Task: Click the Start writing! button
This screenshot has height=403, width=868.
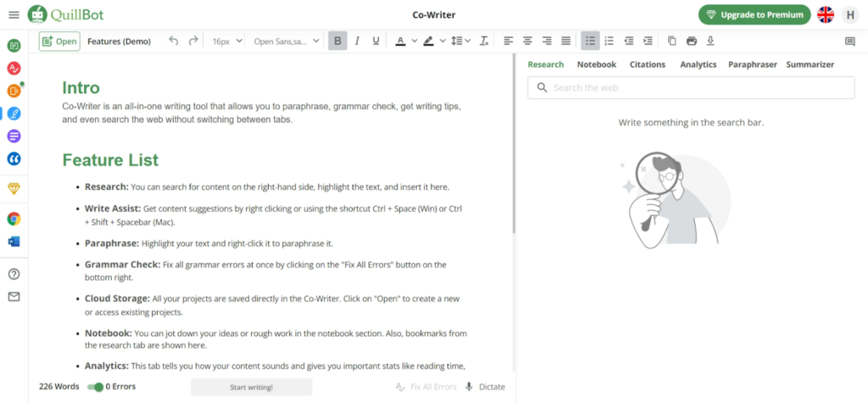Action: (x=251, y=387)
